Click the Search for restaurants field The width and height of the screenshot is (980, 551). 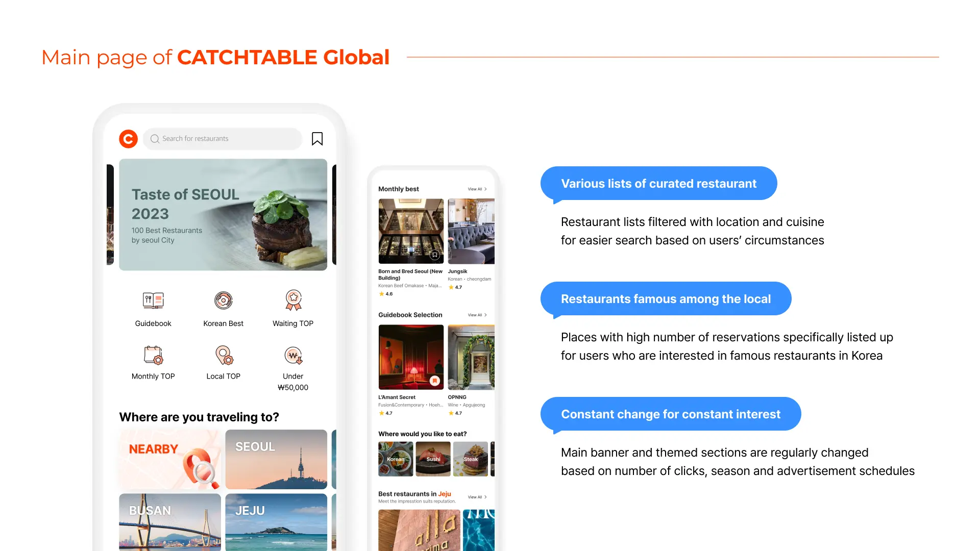[x=223, y=139]
